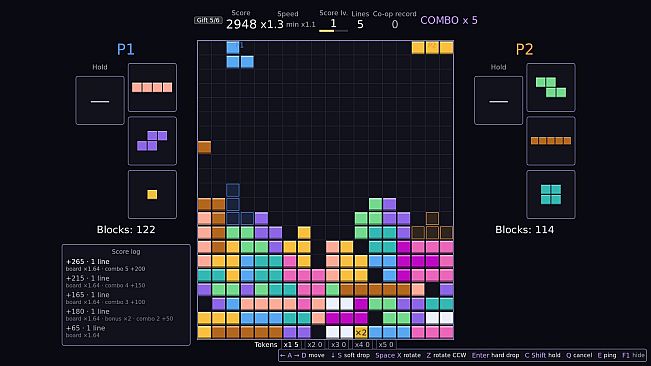Click 'Blocks: 122' under P1
Viewport: 651px width, 366px height.
point(126,229)
